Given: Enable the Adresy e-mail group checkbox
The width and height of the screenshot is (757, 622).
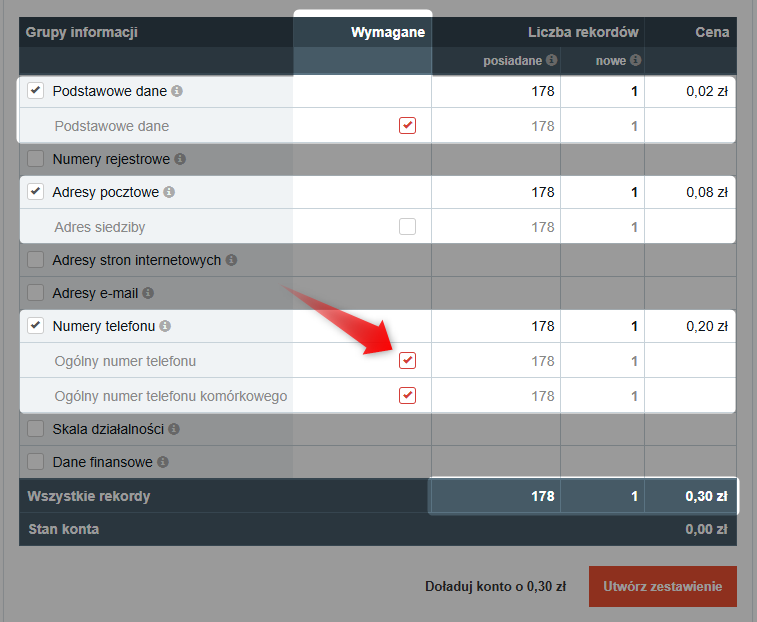Looking at the screenshot, I should click(x=36, y=294).
